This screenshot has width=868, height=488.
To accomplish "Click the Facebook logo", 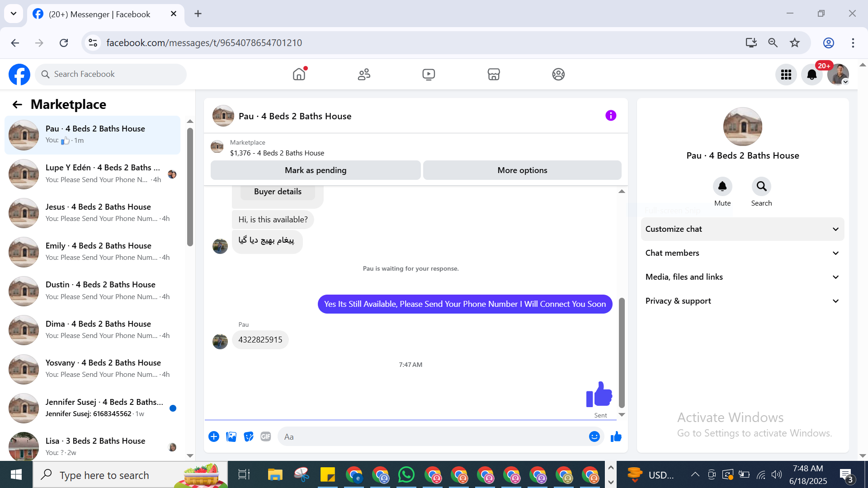I will tap(19, 74).
